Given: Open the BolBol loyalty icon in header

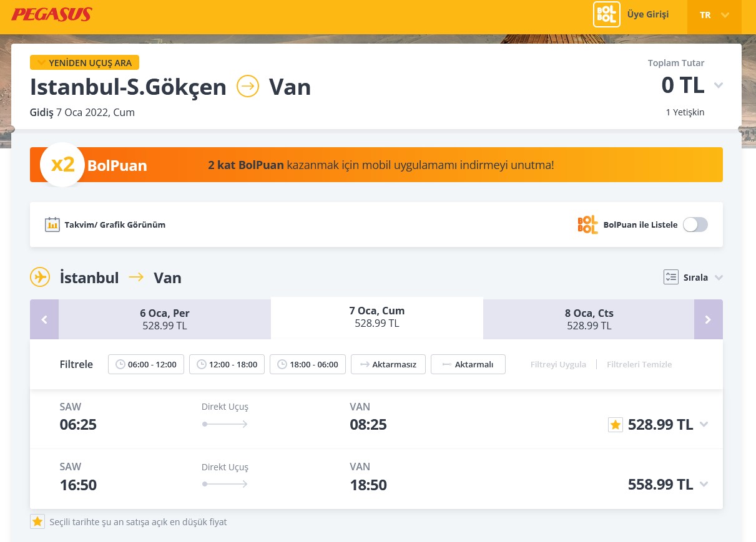Looking at the screenshot, I should pyautogui.click(x=606, y=14).
